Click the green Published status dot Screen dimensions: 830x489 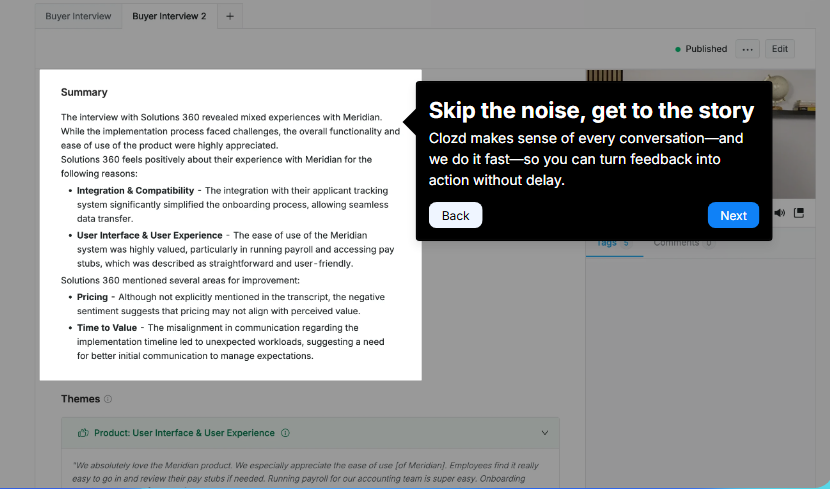pyautogui.click(x=678, y=49)
